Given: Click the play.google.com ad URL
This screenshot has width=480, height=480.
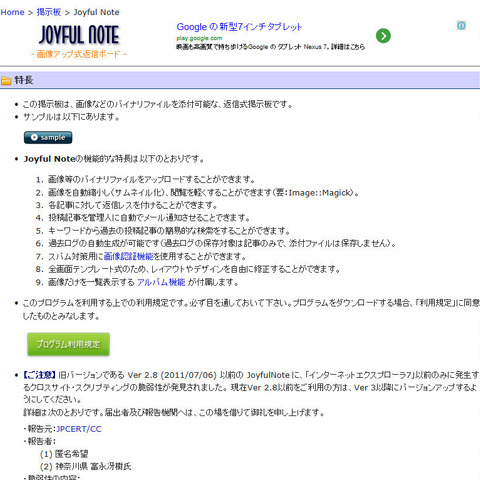Looking at the screenshot, I should pos(199,38).
